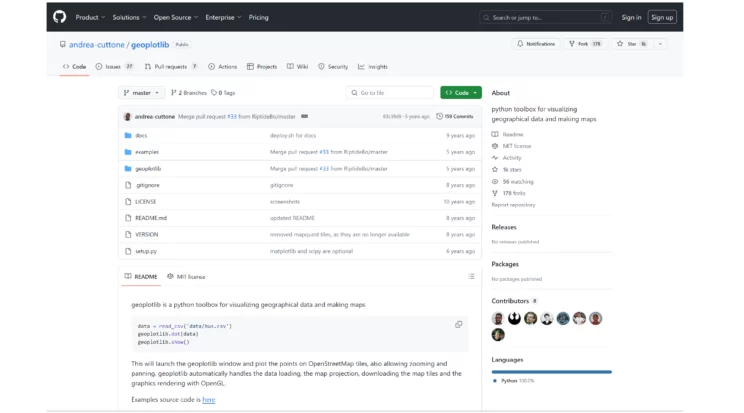
Task: Open the Product menu
Action: (90, 17)
